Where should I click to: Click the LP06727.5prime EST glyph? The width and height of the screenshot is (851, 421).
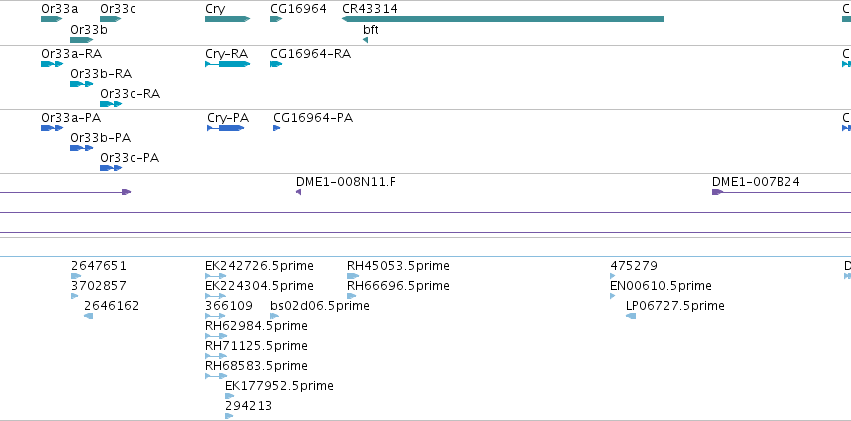click(x=631, y=316)
